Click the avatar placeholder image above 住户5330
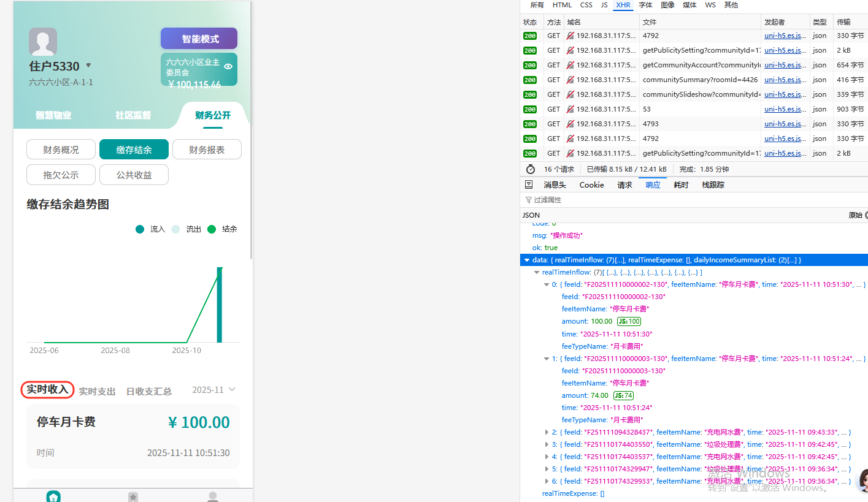868x502 pixels. [x=42, y=41]
